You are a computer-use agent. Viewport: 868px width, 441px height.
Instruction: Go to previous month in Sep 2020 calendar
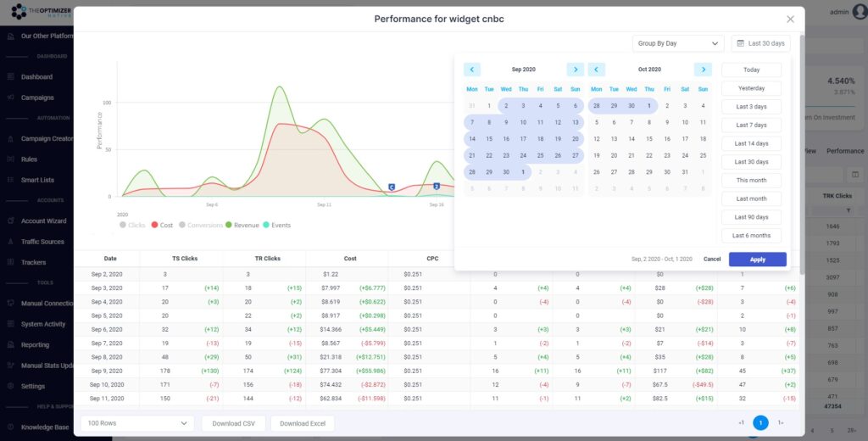[471, 70]
